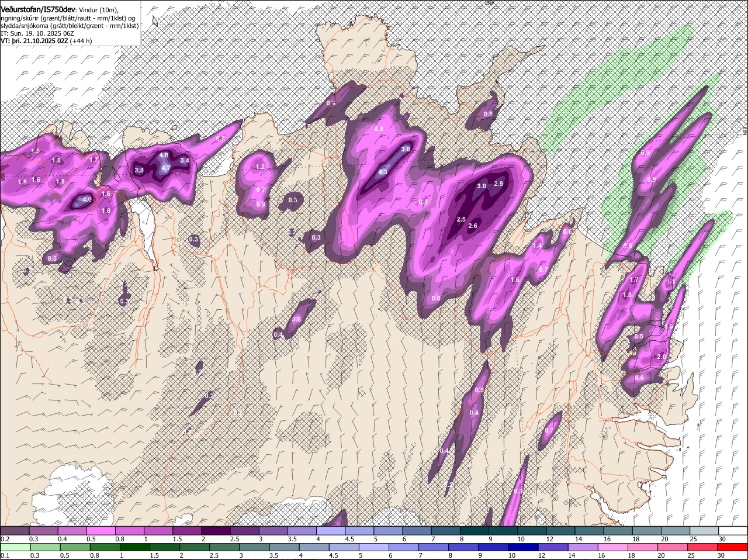
Task: Click the 0.2–0.3 swatch in the purple legend row
Action: click(x=15, y=531)
